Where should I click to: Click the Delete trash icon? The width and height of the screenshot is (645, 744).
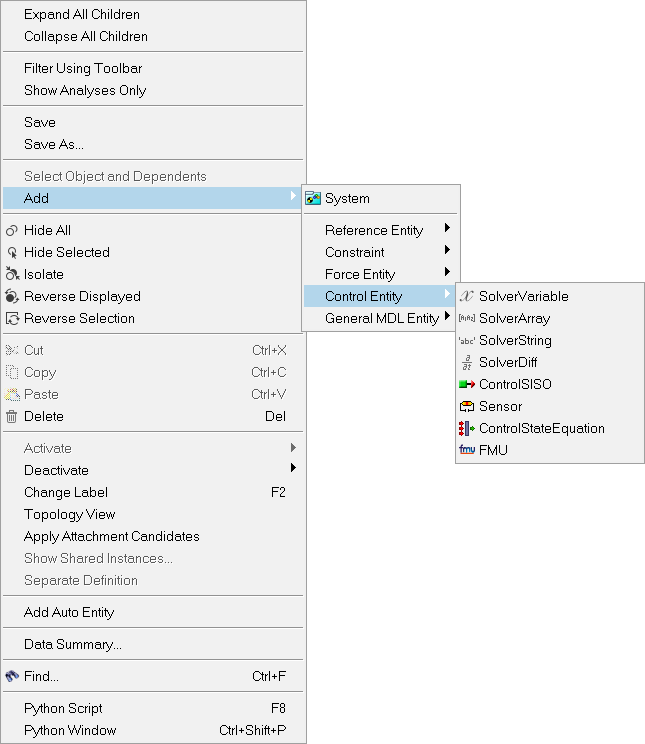click(12, 416)
